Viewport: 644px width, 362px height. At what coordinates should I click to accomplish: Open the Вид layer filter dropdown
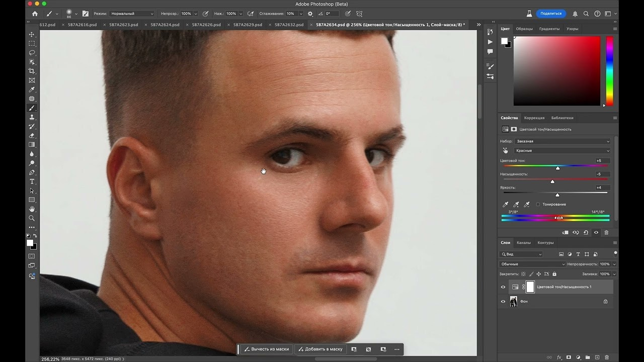[x=521, y=254]
